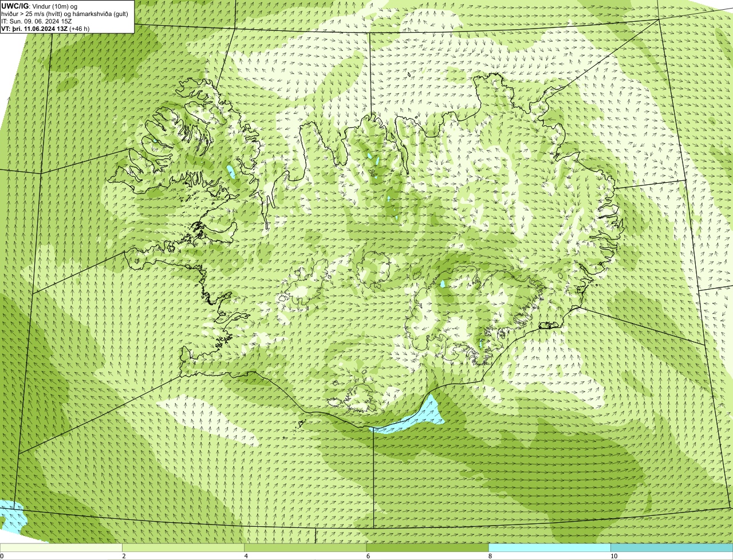Click the '0' label on the scale
Viewport: 733px width, 560px height.
pos(2,556)
